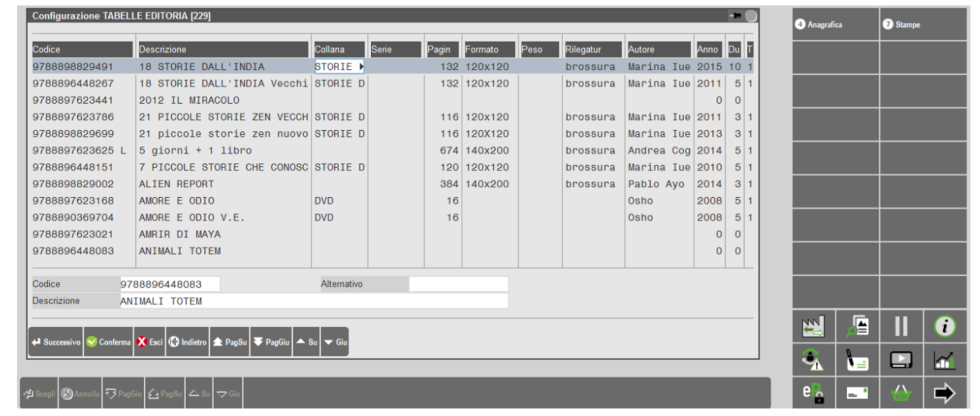
Task: Click the green information circle icon
Action: pyautogui.click(x=944, y=327)
